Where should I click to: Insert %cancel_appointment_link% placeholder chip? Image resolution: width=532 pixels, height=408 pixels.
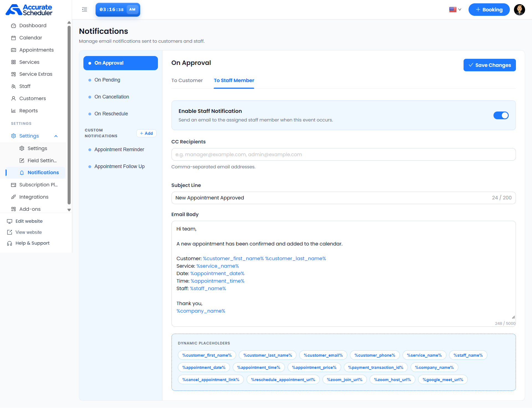(211, 380)
